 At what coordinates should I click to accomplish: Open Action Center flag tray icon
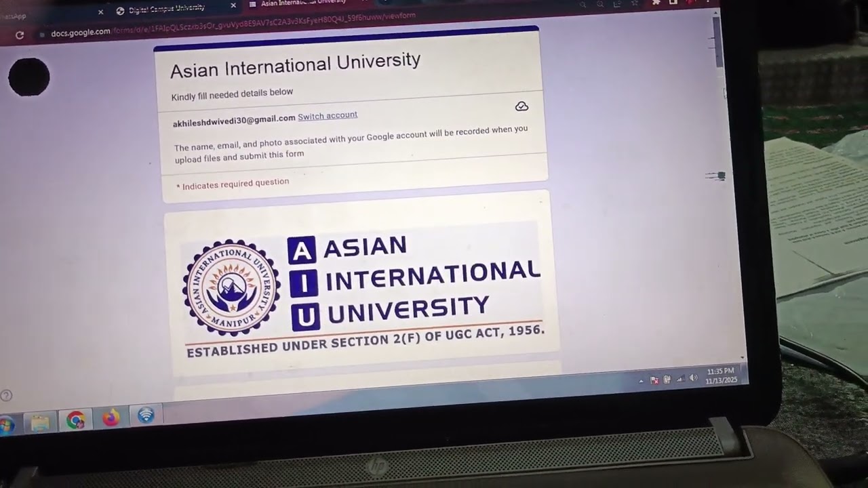tap(654, 380)
